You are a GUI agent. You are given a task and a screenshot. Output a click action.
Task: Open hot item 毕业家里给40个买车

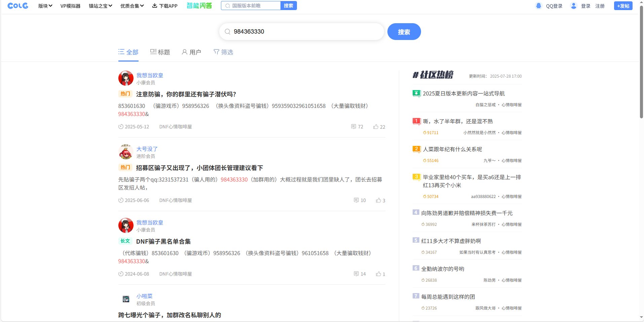[472, 181]
